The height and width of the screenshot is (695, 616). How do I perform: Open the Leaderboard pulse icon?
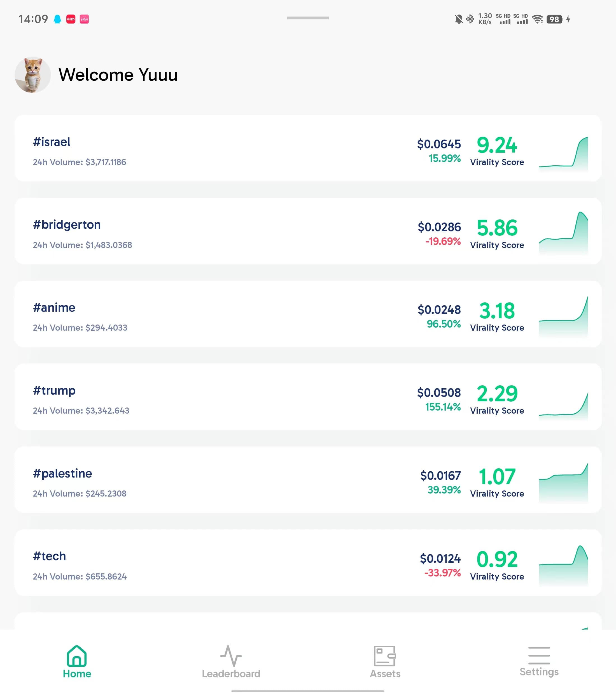pyautogui.click(x=231, y=655)
